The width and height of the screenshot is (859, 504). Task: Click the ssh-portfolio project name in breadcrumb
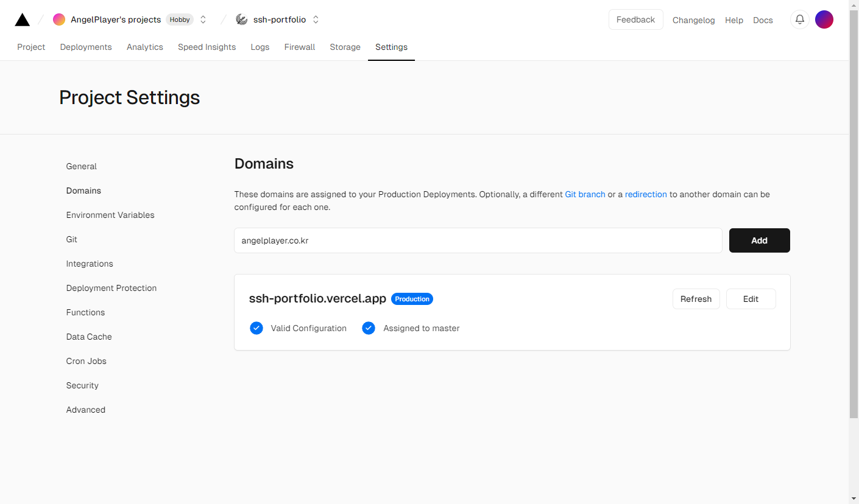[x=280, y=19]
